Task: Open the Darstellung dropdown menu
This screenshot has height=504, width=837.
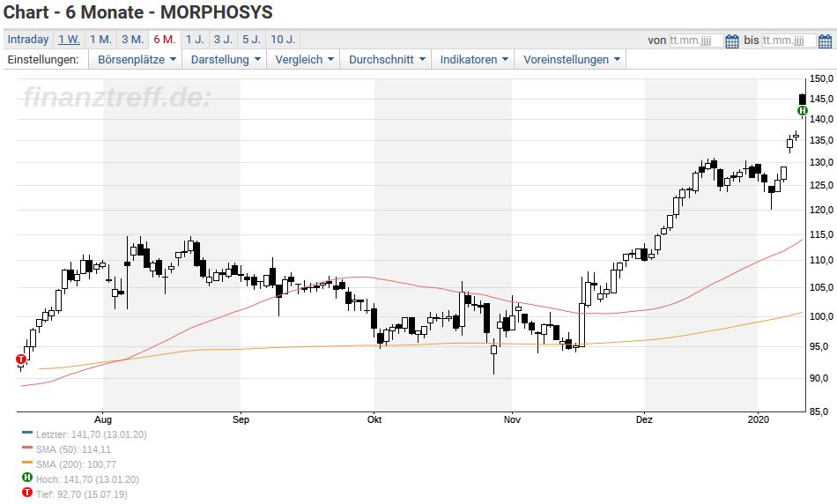Action: click(226, 59)
